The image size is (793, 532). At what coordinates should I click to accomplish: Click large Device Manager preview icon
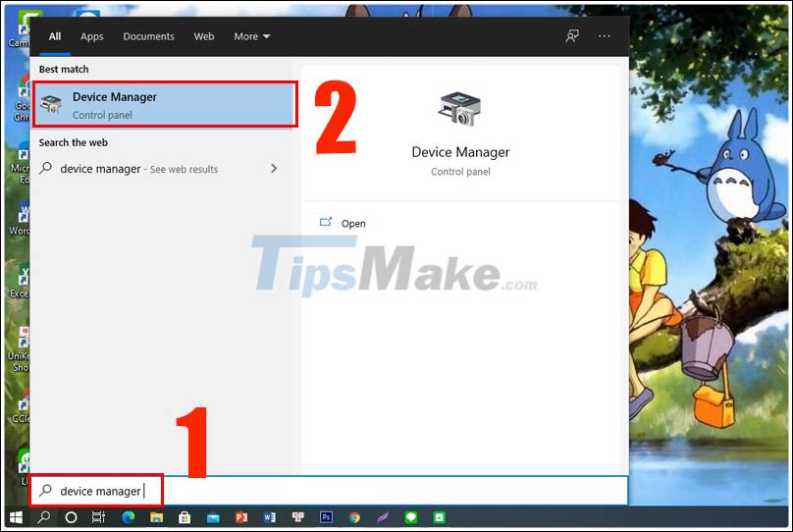[x=459, y=109]
